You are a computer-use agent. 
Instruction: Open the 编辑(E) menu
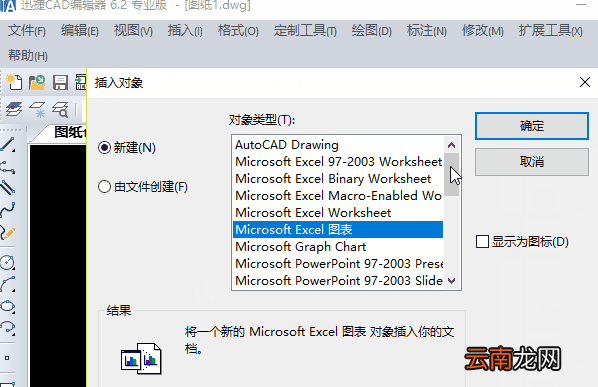click(x=80, y=31)
